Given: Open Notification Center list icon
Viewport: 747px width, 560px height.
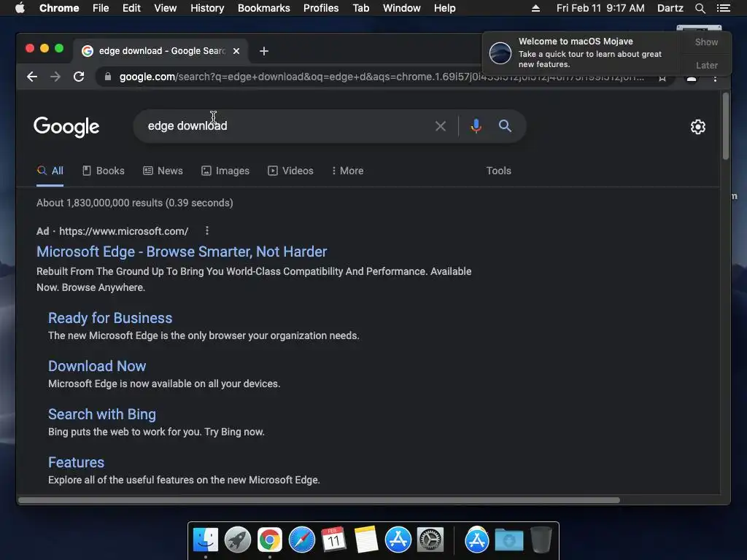Looking at the screenshot, I should point(723,8).
